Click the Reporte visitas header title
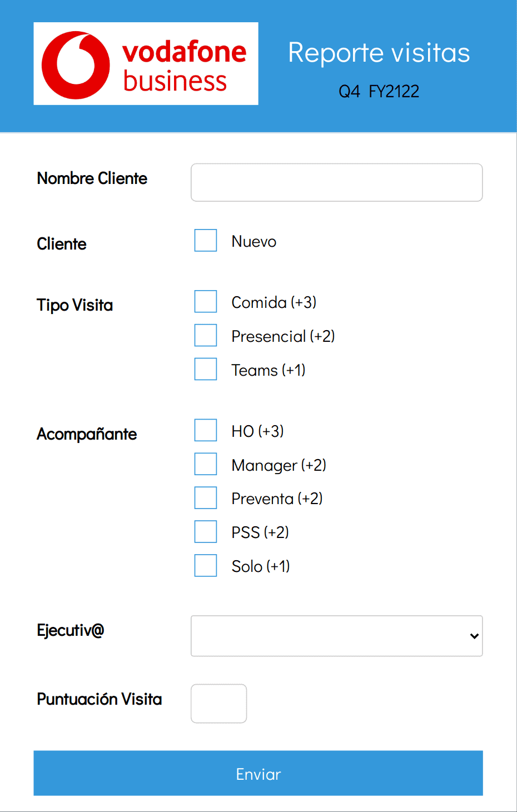The width and height of the screenshot is (517, 812). point(379,53)
